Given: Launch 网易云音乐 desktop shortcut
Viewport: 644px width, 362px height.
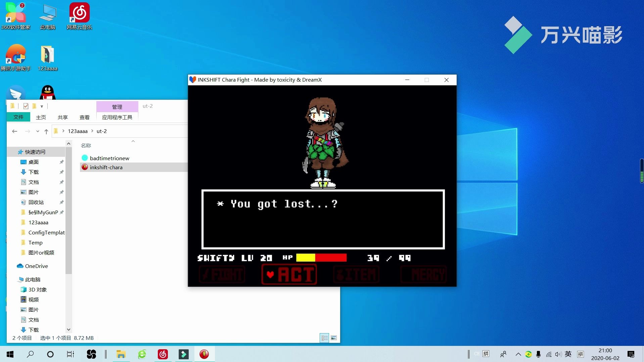Looking at the screenshot, I should click(79, 16).
